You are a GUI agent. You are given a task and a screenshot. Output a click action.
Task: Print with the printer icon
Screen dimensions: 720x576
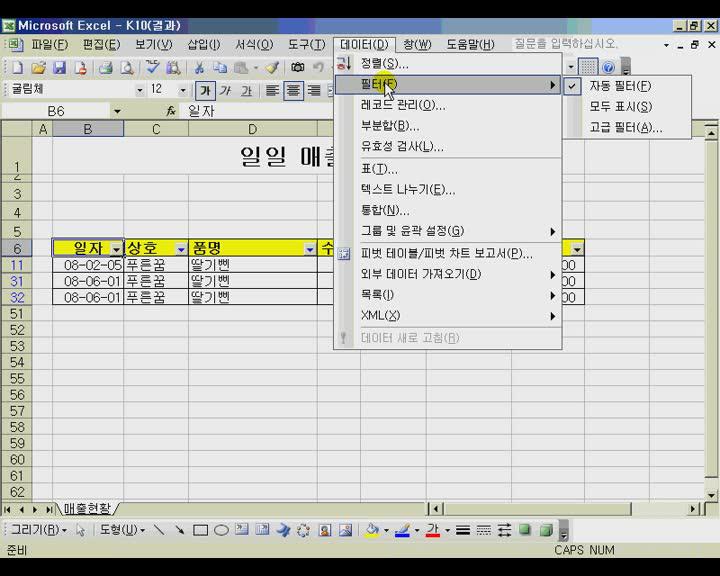[106, 68]
